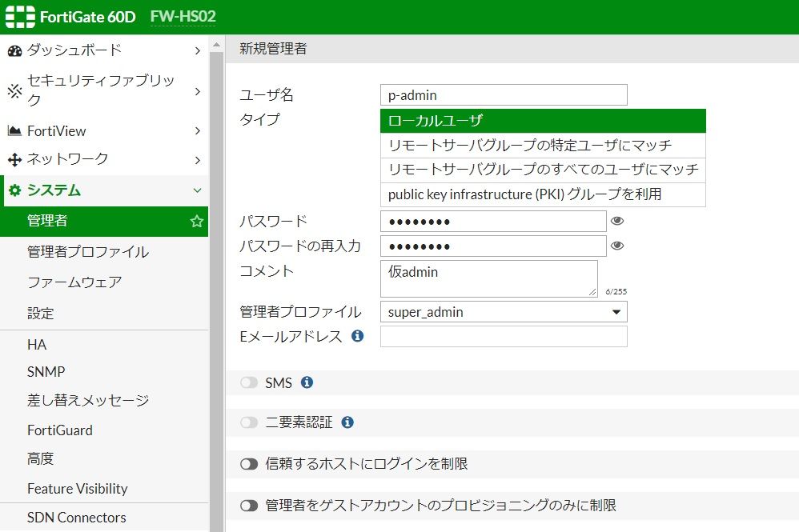Show the パスワードの再入力 field contents
The image size is (799, 532).
coord(617,246)
